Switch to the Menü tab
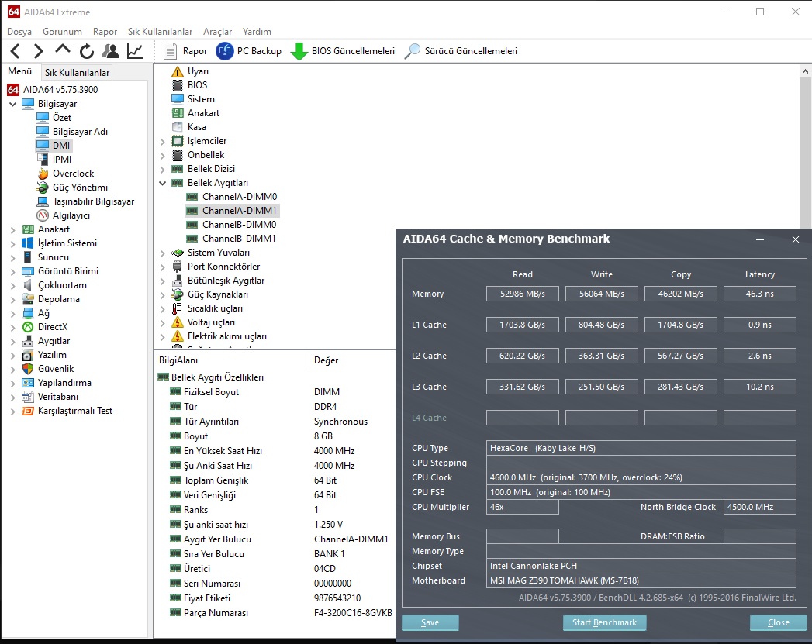 pos(19,71)
